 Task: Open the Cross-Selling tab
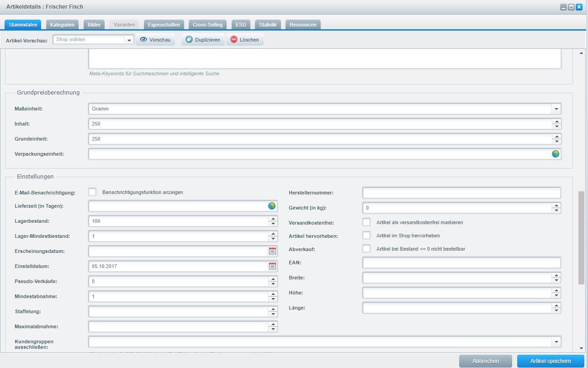point(208,25)
